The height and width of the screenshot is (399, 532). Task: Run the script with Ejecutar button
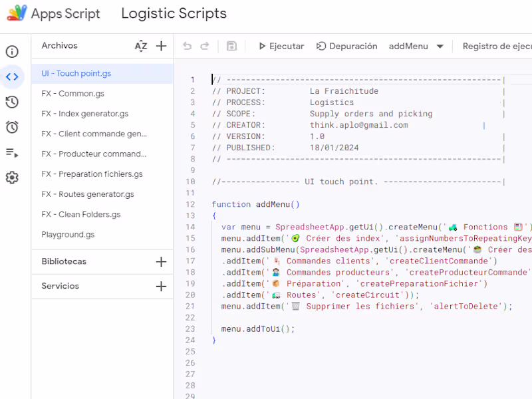pyautogui.click(x=281, y=46)
